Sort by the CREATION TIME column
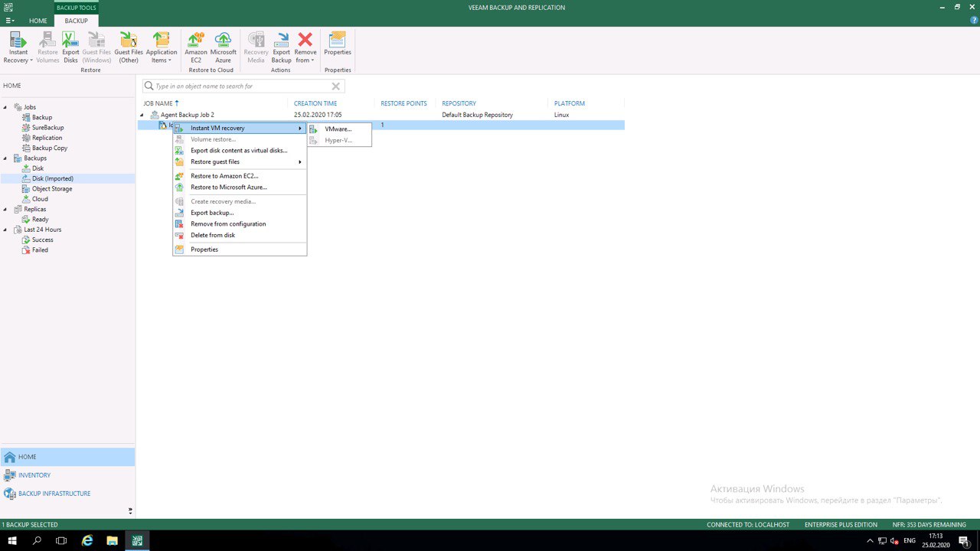This screenshot has height=551, width=980. [315, 103]
